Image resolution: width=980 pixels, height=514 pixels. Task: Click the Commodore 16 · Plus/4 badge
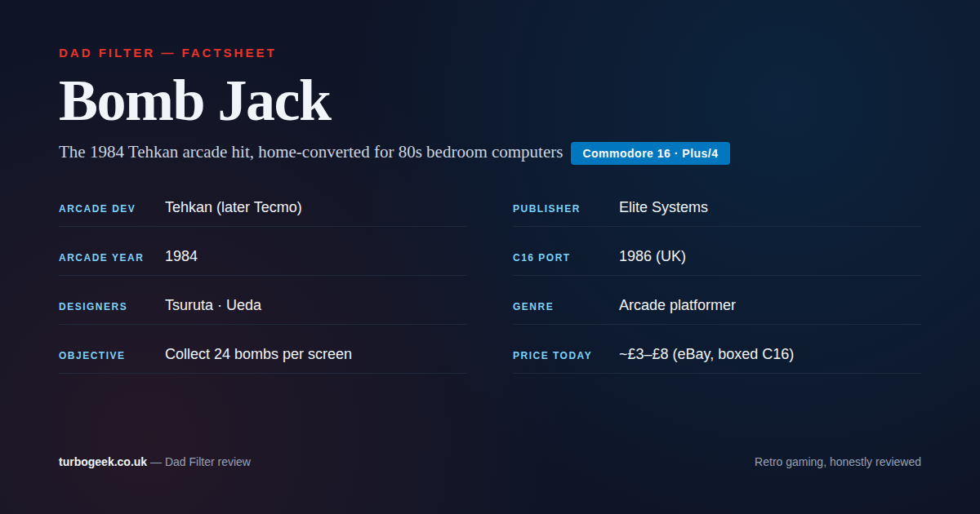point(650,153)
